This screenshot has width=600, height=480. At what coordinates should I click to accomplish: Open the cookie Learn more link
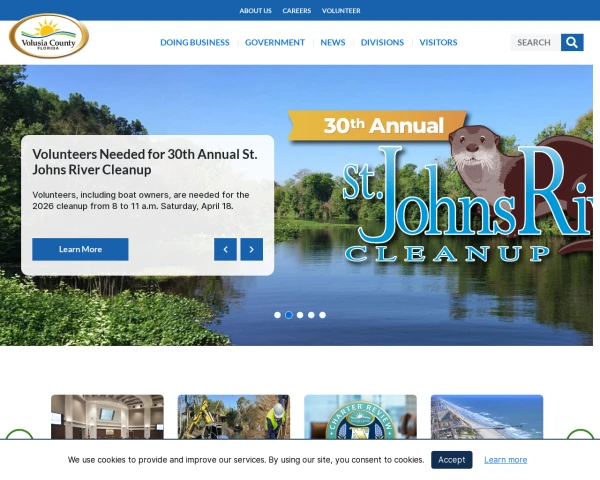click(x=505, y=460)
